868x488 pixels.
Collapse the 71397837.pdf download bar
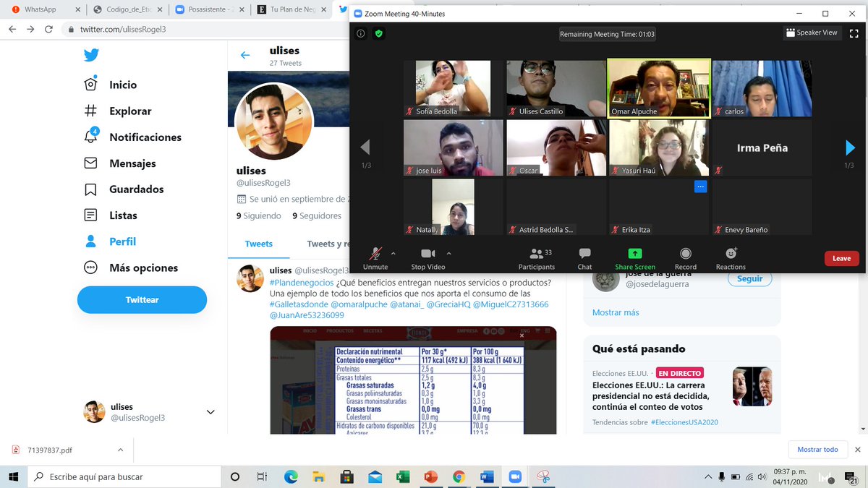(x=119, y=449)
